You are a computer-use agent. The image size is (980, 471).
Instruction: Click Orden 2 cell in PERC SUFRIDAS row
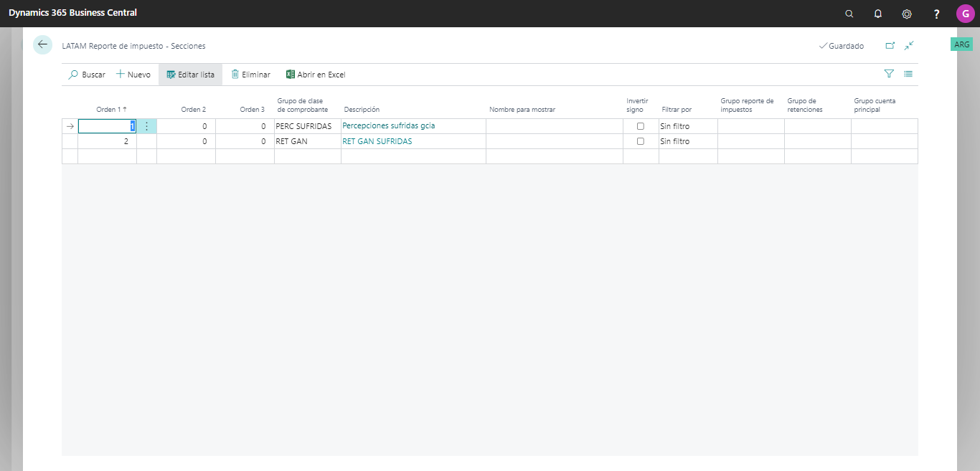[186, 126]
